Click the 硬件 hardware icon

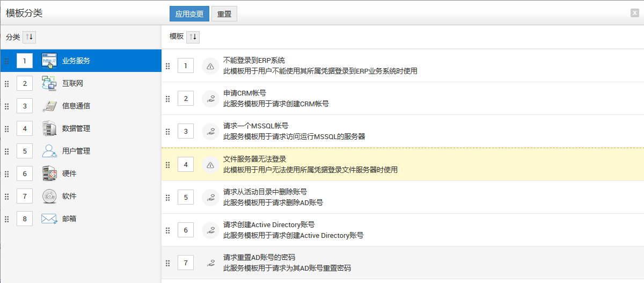coord(49,173)
